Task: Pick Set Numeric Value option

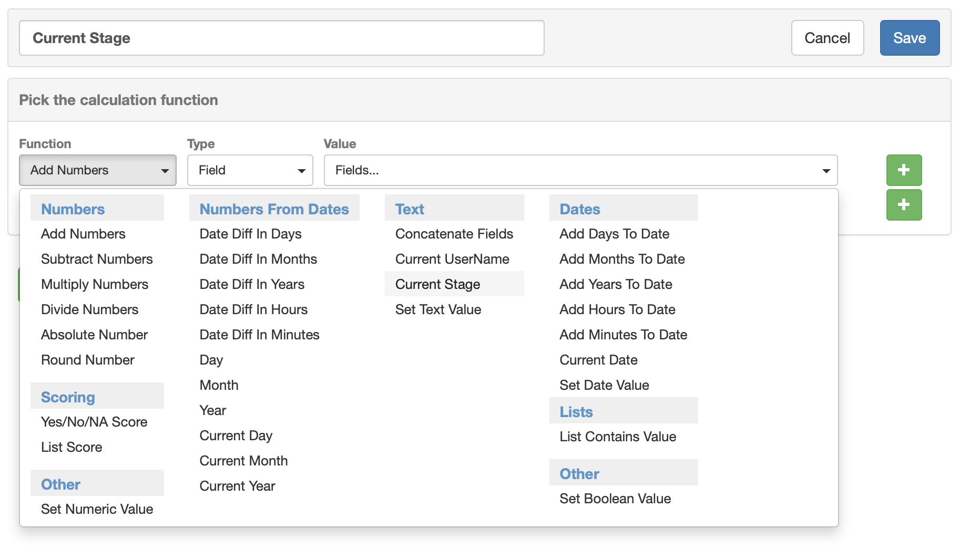Action: coord(97,509)
